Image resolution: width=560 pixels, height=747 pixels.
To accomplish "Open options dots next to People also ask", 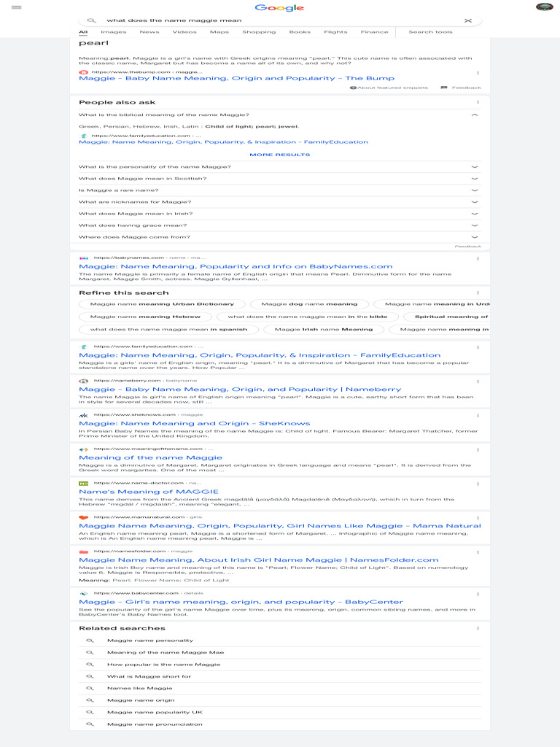I will [x=478, y=102].
